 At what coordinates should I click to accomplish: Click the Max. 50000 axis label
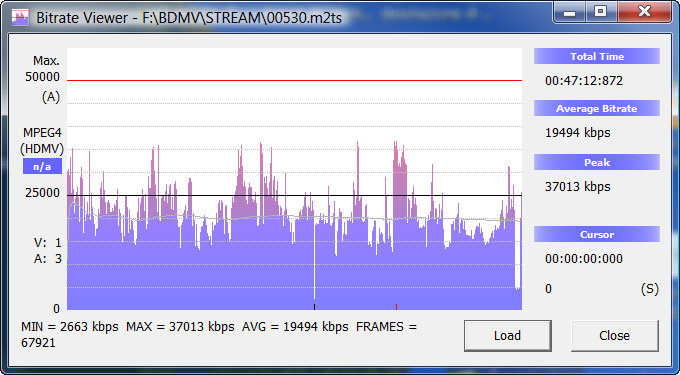tap(43, 68)
